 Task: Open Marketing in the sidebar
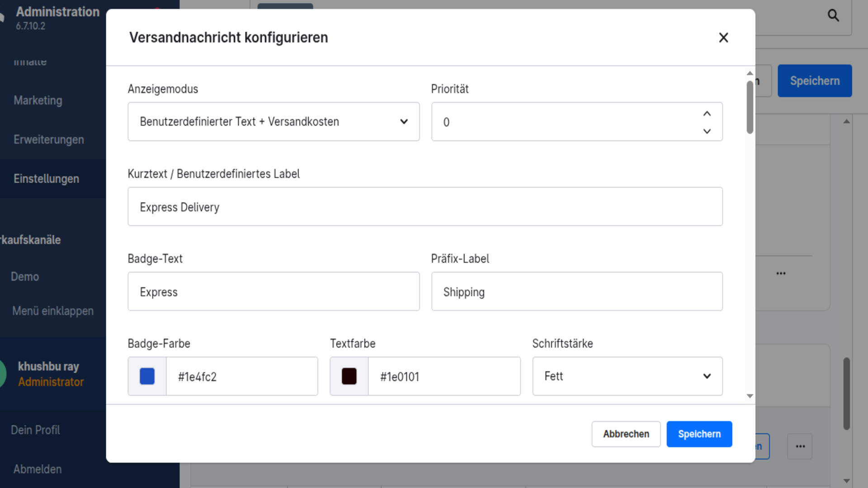coord(38,100)
